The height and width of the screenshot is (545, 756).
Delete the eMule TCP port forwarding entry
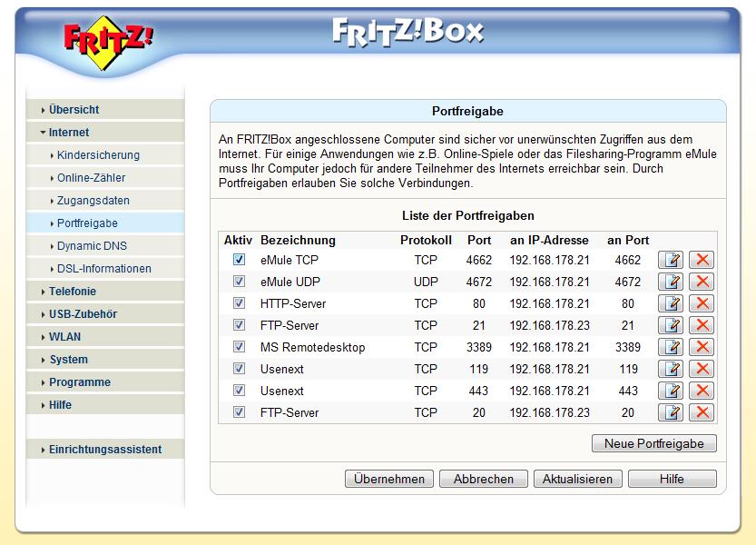[x=702, y=260]
